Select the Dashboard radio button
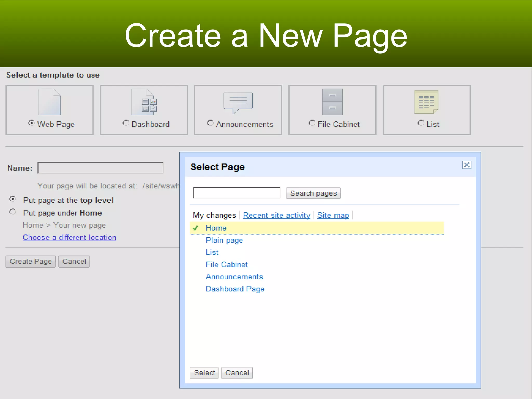 point(126,123)
